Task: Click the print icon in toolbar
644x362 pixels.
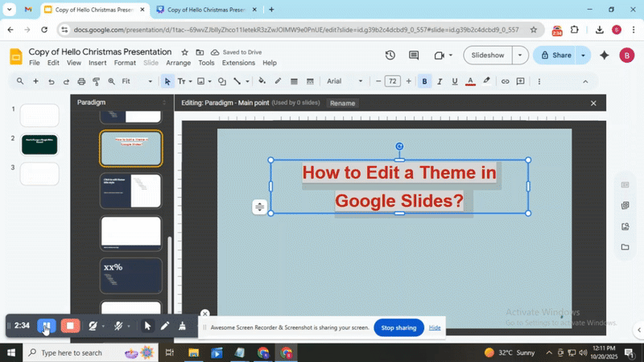Action: [x=81, y=81]
